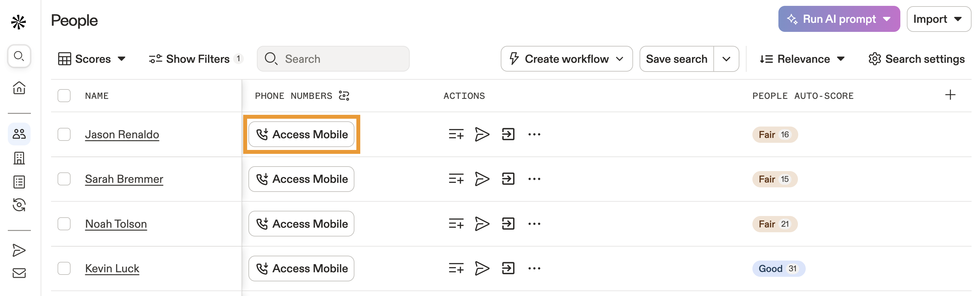Click Access Mobile for Sarah Bremmer
Screen dimensions: 980x296
point(301,179)
